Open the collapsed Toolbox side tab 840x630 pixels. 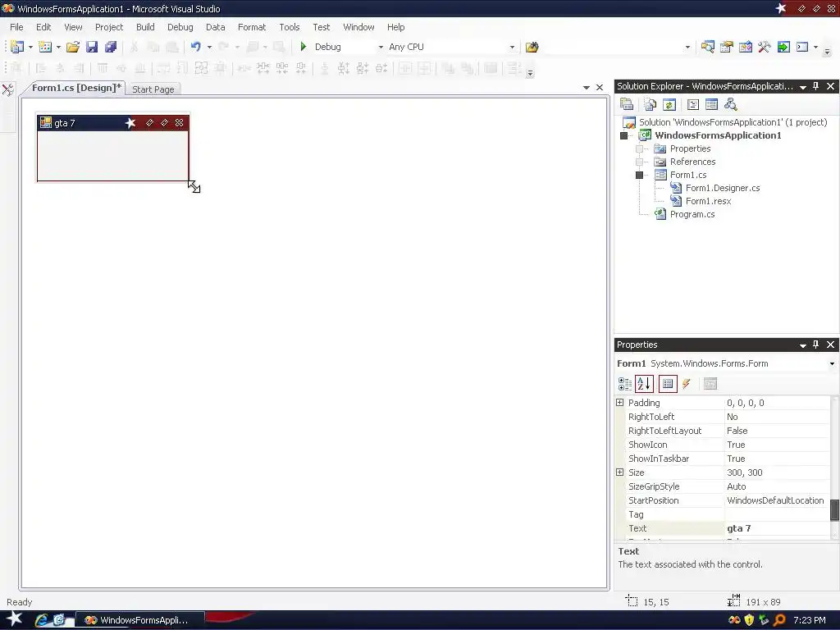(x=7, y=89)
